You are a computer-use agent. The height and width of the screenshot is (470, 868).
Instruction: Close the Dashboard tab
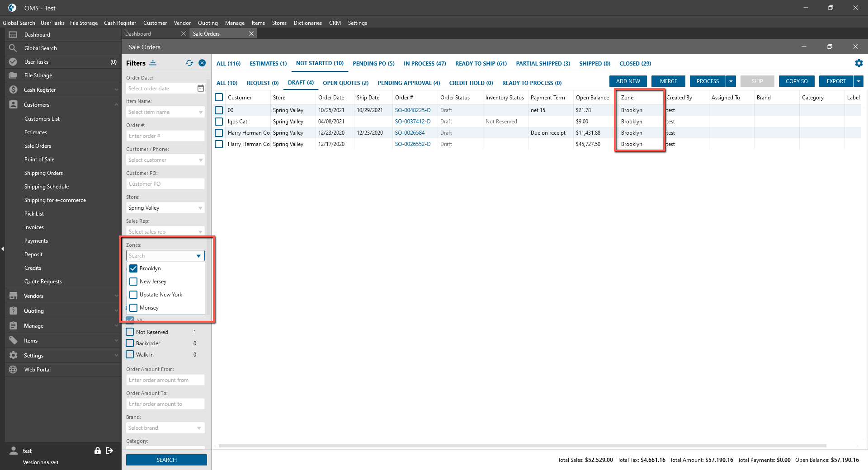184,34
